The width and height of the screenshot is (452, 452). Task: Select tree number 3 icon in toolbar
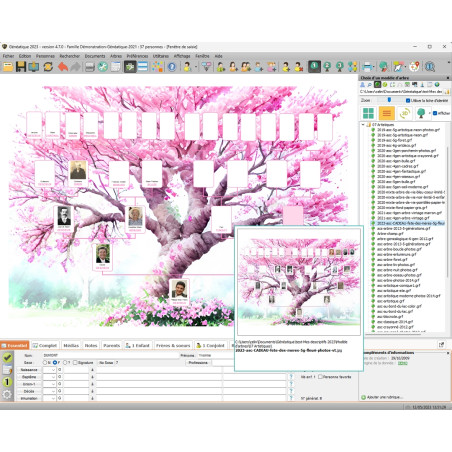340,67
